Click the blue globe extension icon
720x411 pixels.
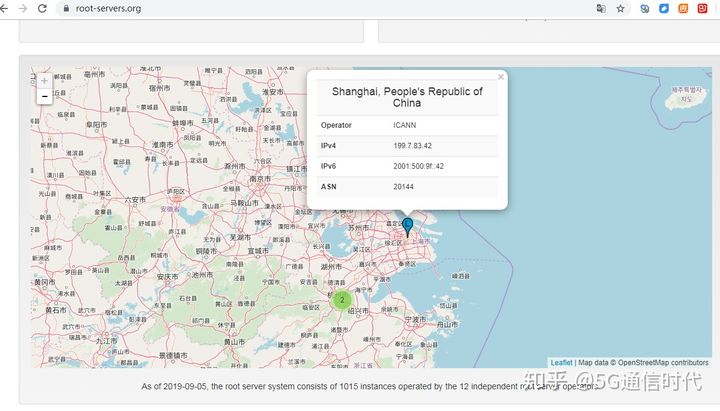coord(645,8)
